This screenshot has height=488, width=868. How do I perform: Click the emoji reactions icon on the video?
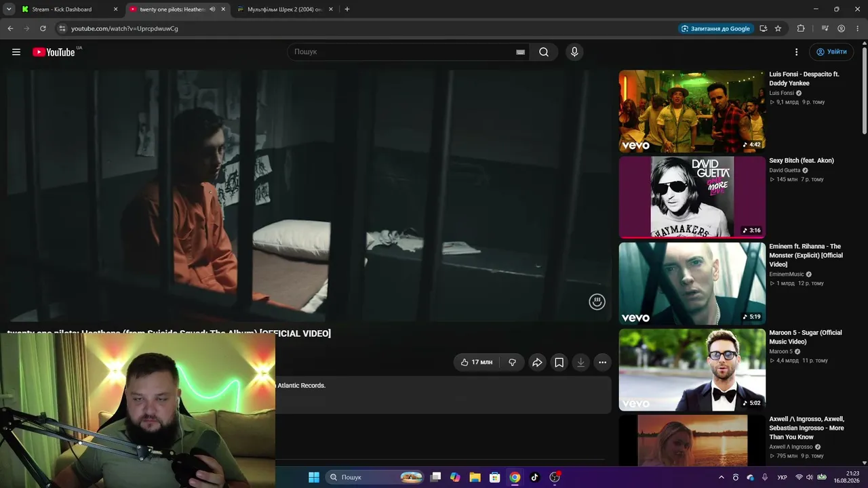(x=597, y=302)
